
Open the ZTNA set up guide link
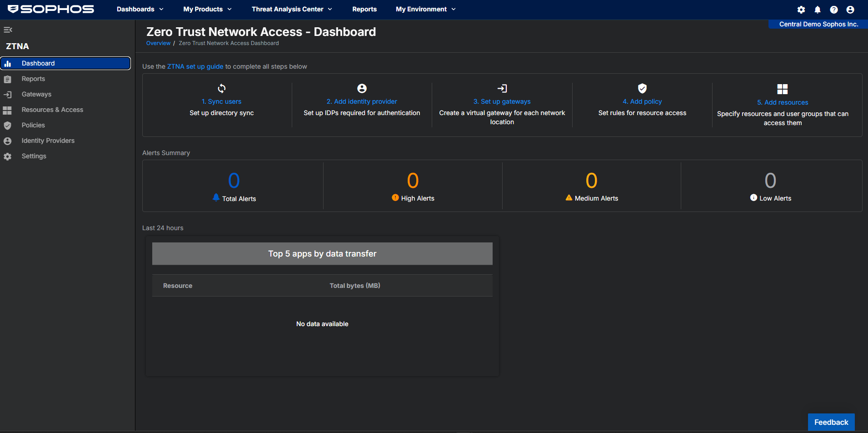[195, 66]
